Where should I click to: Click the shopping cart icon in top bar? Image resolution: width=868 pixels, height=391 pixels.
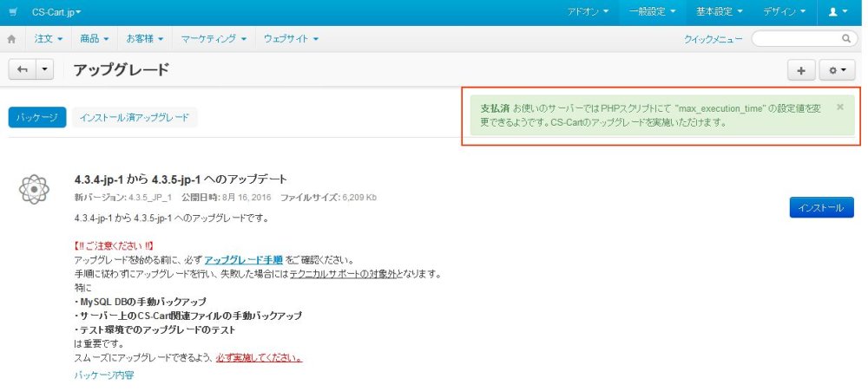point(13,11)
